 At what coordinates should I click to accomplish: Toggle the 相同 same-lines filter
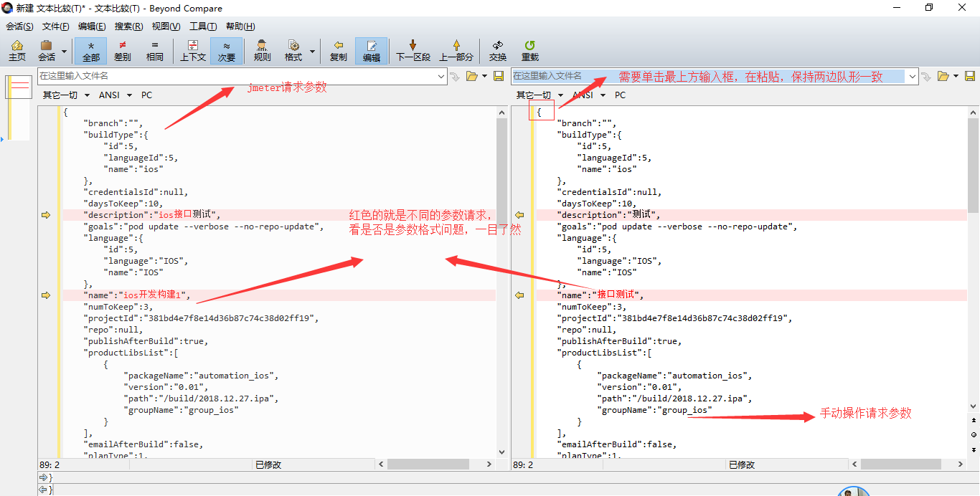154,51
